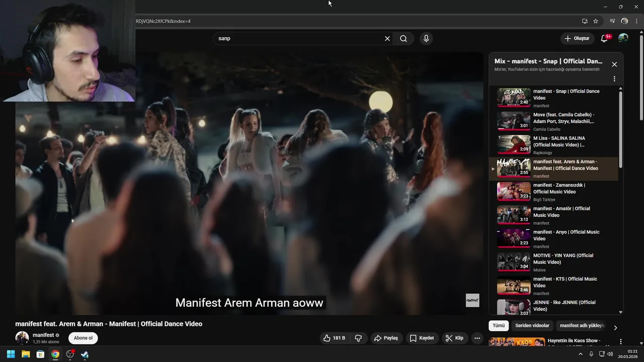Viewport: 644px width, 362px height.
Task: Open YouTube account avatar menu
Action: click(x=623, y=39)
